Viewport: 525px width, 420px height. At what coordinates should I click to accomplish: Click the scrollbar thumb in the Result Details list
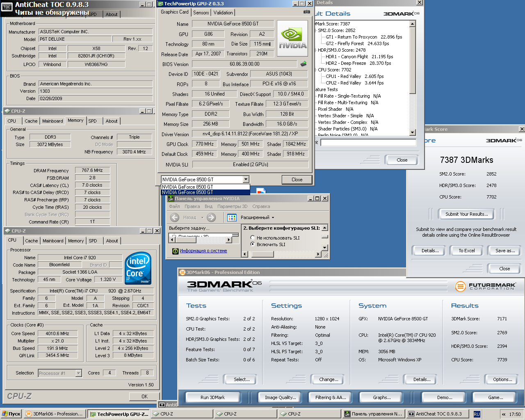click(x=413, y=60)
